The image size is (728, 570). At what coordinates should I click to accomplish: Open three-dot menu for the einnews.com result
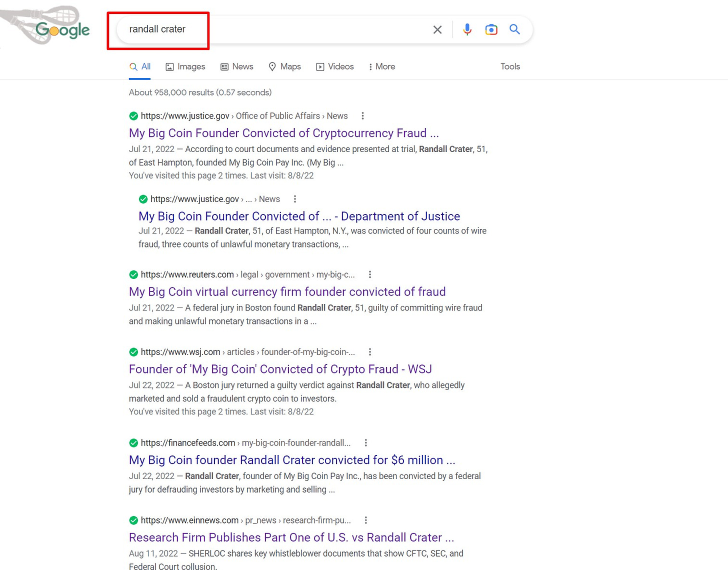point(366,520)
